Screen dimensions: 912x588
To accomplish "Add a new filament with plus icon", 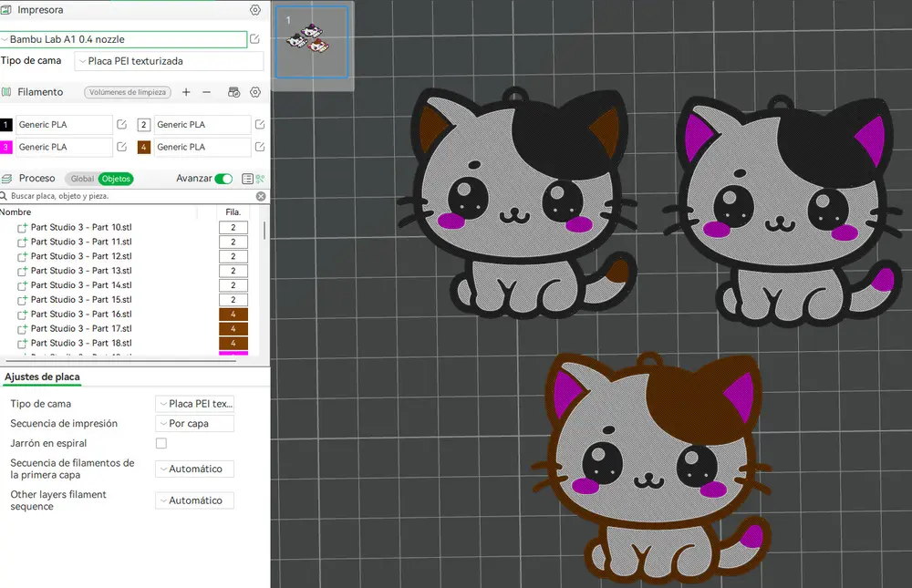I will (186, 92).
